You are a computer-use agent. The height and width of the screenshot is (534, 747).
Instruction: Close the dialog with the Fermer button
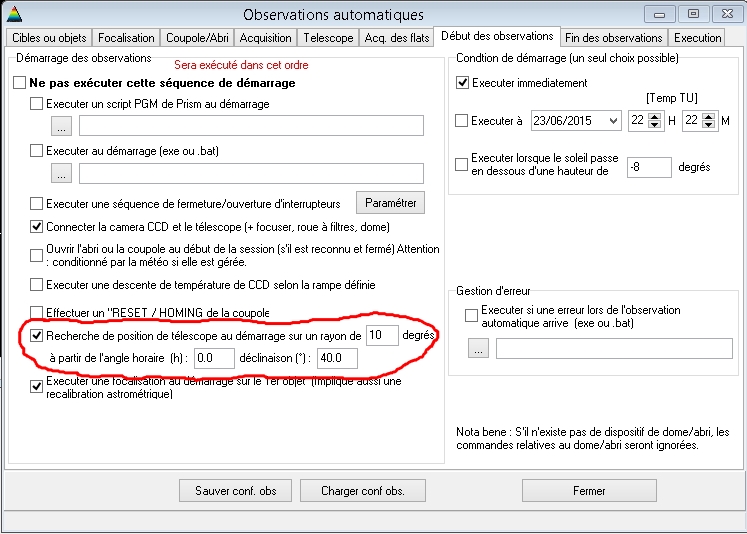click(589, 491)
